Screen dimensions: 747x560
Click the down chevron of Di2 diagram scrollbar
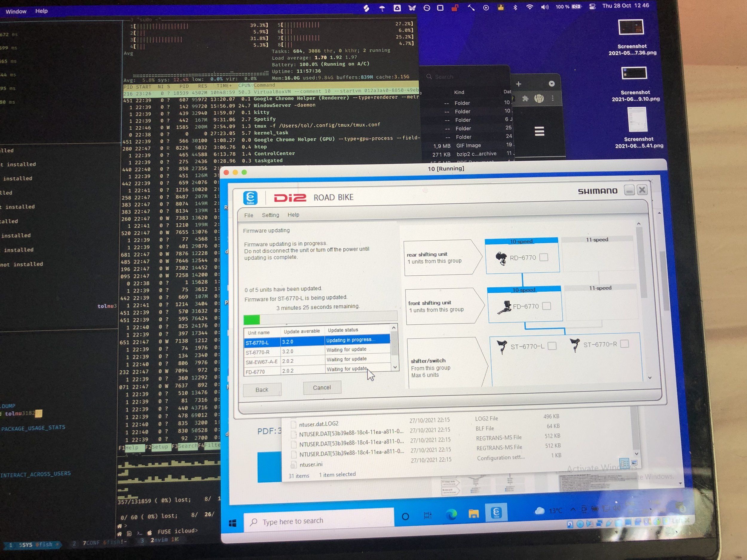click(x=650, y=378)
